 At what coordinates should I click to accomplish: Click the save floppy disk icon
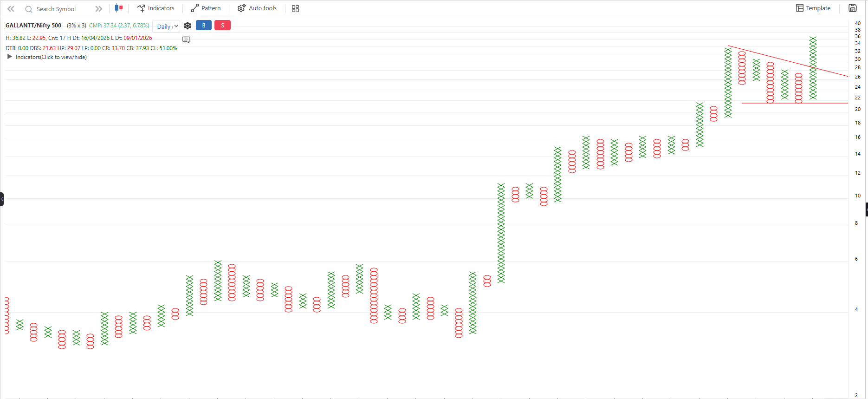[852, 8]
